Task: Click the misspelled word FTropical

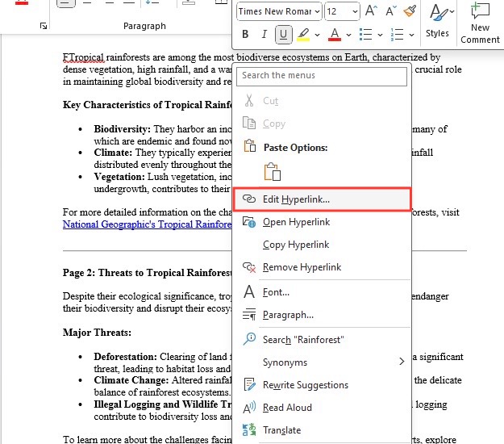Action: coord(83,57)
